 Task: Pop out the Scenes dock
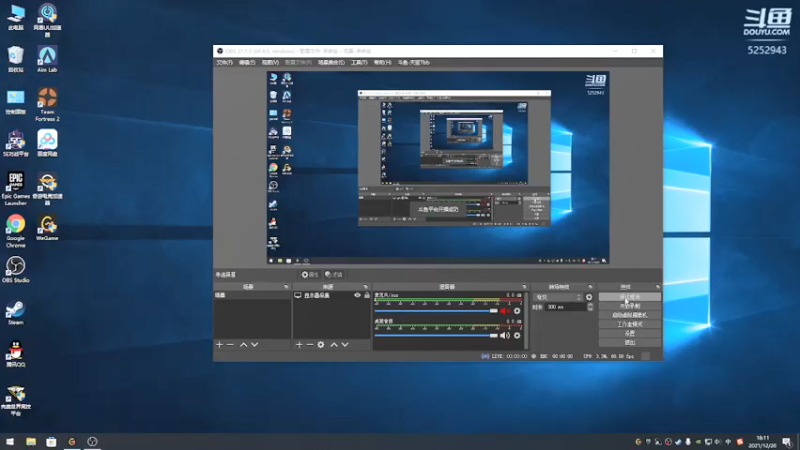coord(286,287)
